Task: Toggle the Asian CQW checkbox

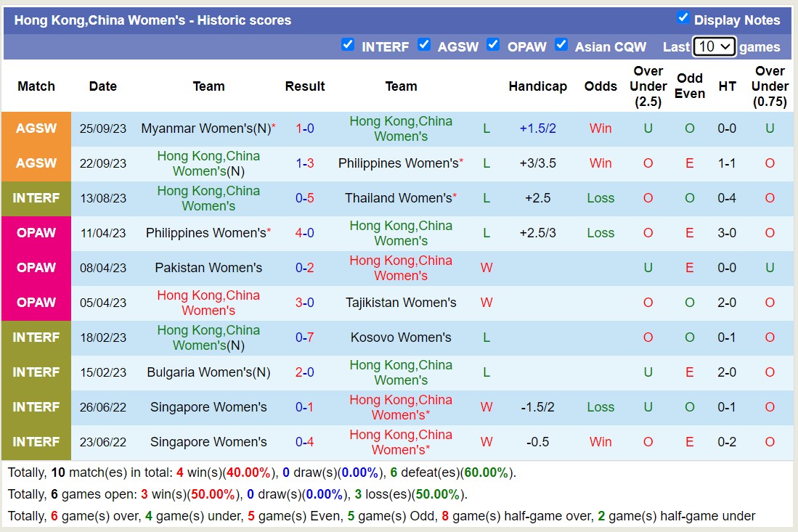Action: point(561,45)
